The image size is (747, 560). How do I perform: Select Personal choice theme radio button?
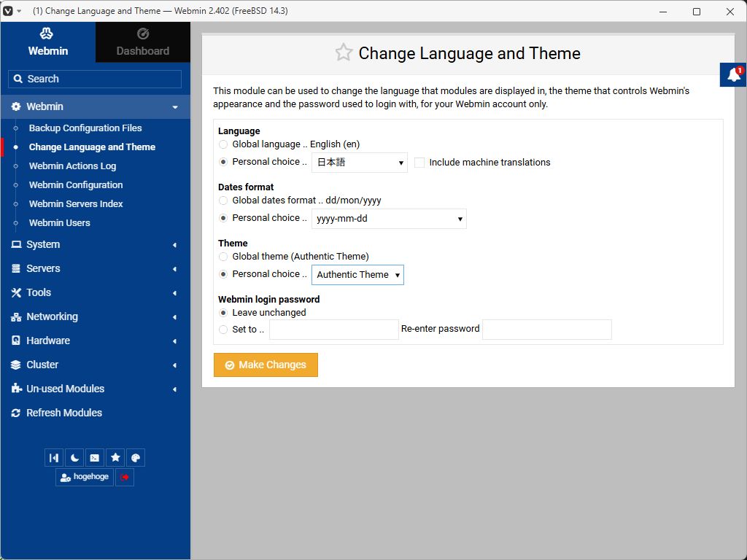tap(223, 274)
